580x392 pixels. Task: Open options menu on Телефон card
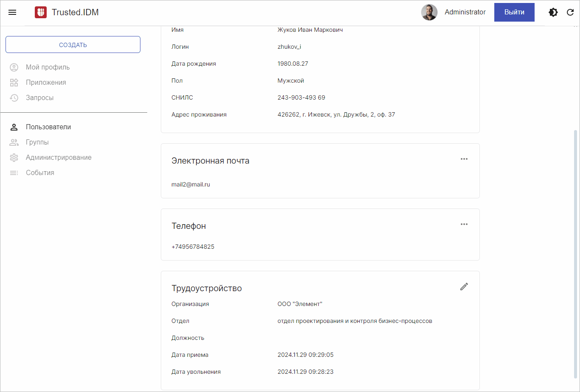[464, 224]
